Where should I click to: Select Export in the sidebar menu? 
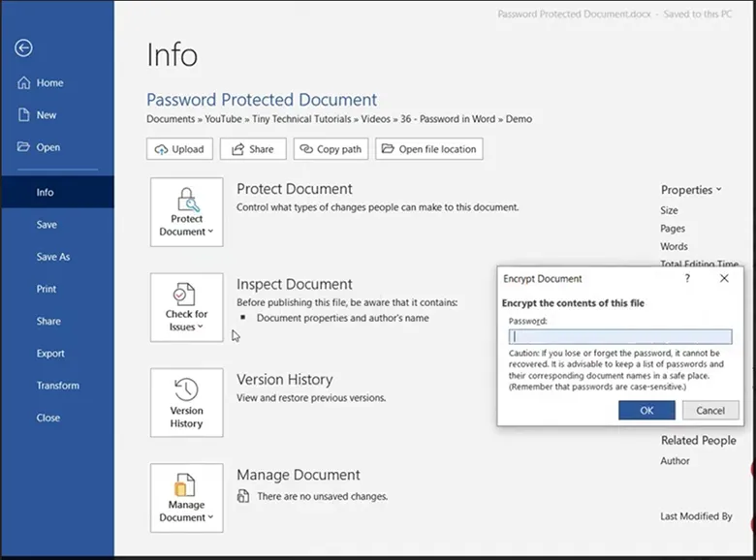click(x=50, y=354)
